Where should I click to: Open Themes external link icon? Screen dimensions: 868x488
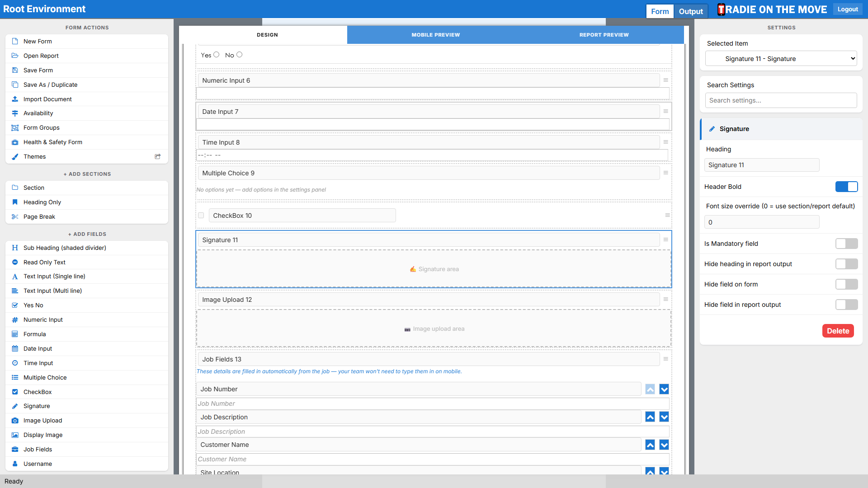(x=158, y=156)
